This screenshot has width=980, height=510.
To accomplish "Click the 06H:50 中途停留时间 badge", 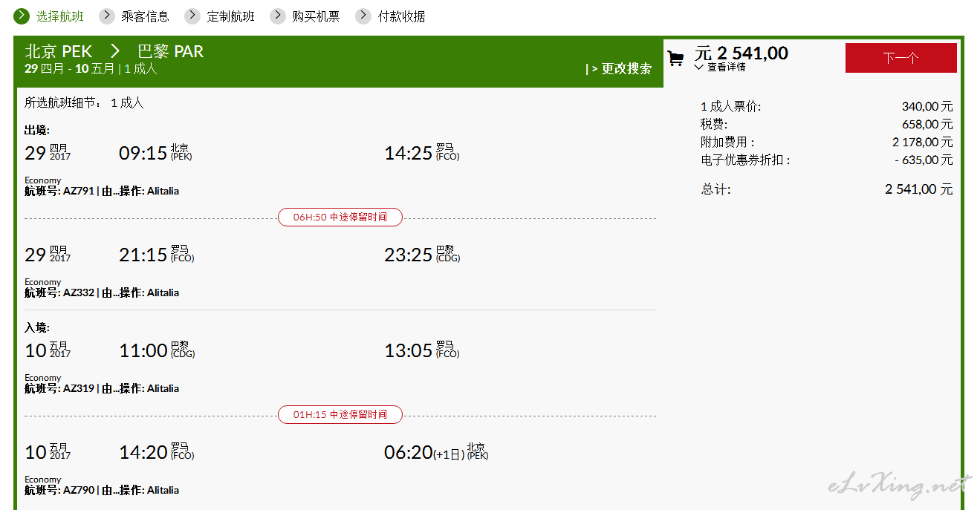I will (x=340, y=218).
